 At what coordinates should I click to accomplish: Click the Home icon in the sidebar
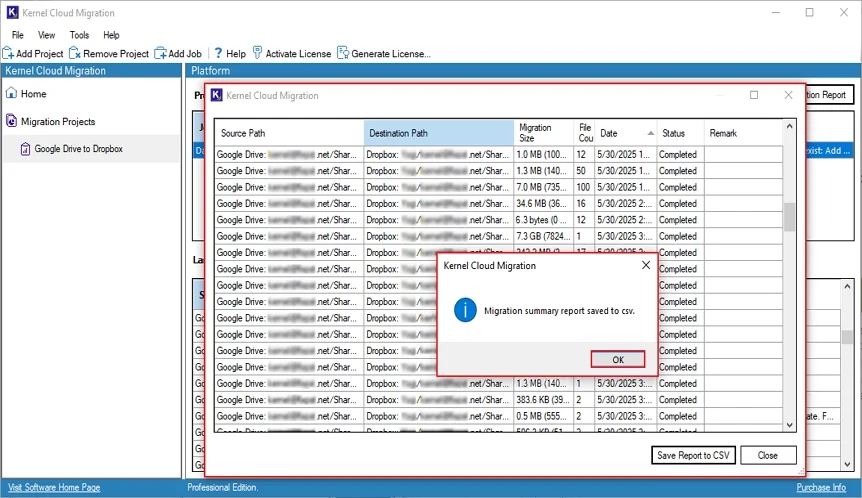pyautogui.click(x=11, y=93)
